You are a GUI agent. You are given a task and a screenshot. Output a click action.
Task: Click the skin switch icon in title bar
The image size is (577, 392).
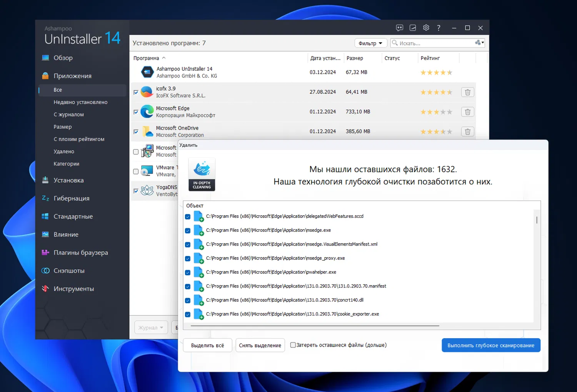pos(413,28)
